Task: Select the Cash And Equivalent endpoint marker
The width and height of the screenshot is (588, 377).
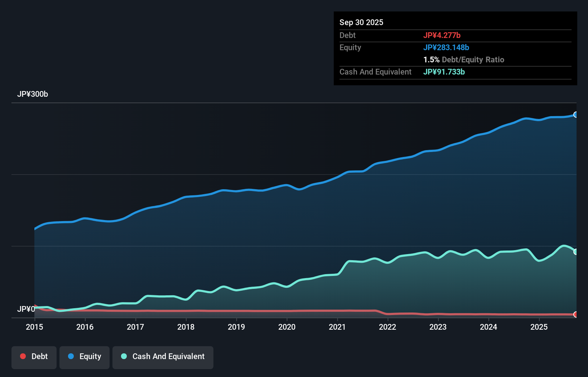Action: [x=575, y=251]
